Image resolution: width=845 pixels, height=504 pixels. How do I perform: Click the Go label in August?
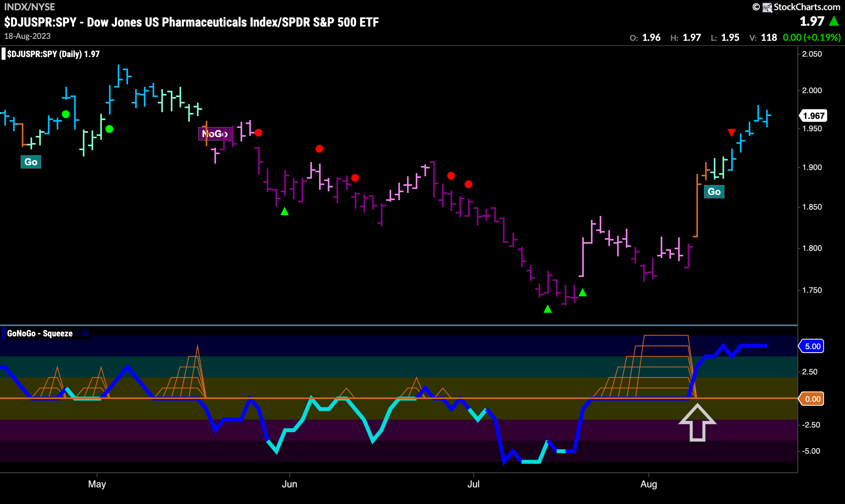click(714, 192)
